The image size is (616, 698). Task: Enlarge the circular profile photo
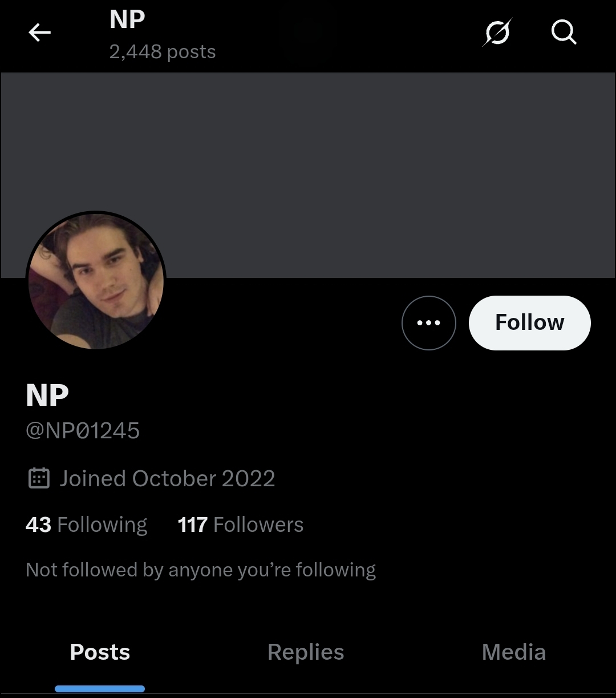96,281
